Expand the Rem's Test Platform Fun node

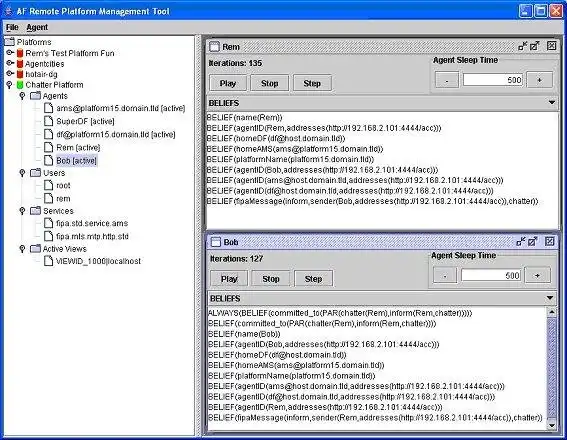tap(10, 53)
